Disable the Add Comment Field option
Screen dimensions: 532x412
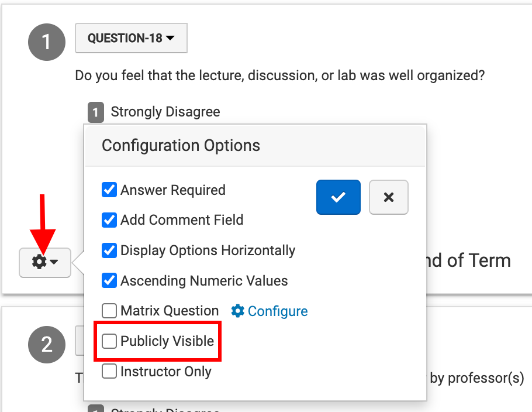tap(109, 220)
